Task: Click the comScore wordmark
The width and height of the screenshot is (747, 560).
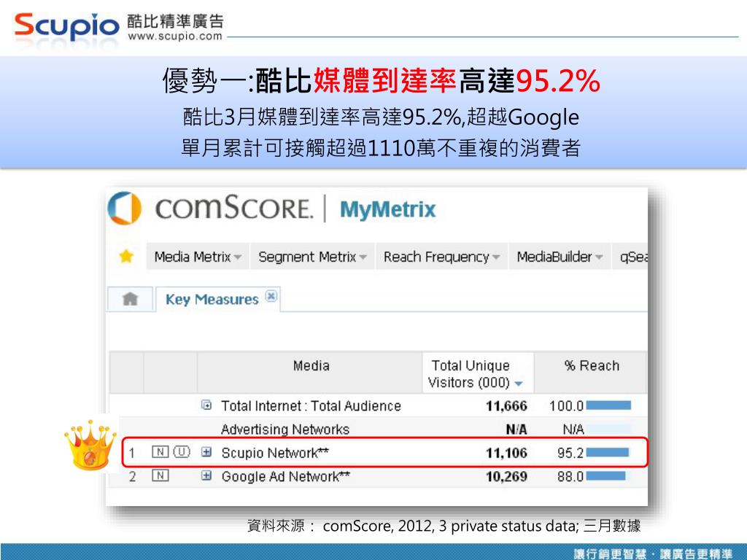Action: (234, 208)
